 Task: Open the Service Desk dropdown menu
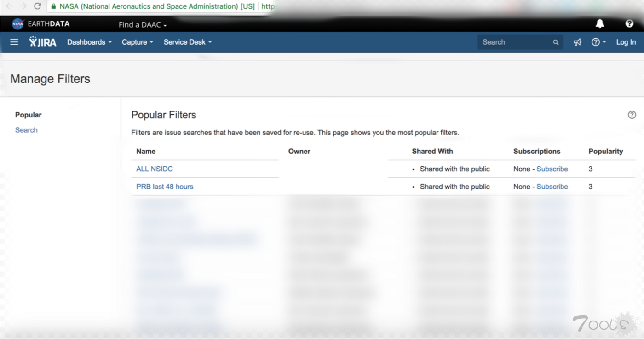[x=187, y=42]
